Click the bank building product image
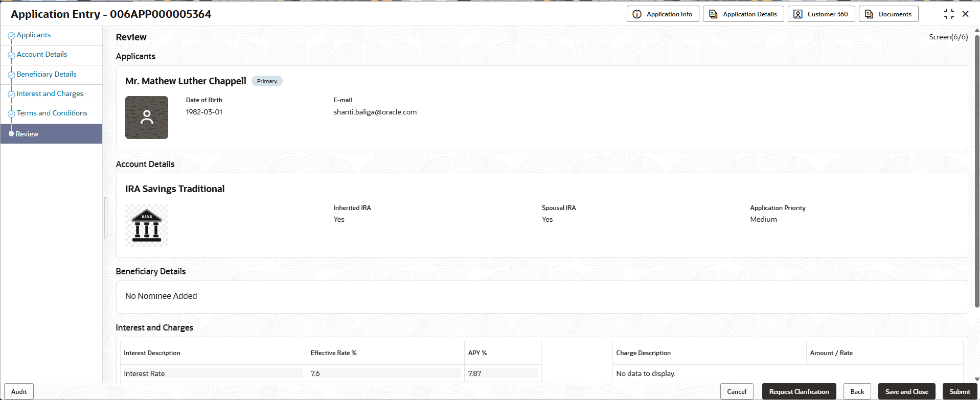980x400 pixels. 147,225
